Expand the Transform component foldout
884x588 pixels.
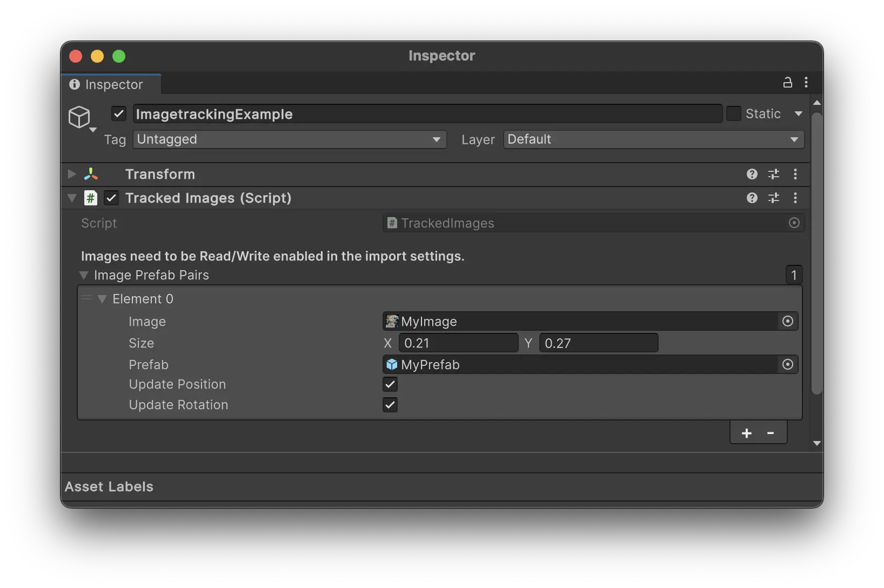pyautogui.click(x=72, y=174)
